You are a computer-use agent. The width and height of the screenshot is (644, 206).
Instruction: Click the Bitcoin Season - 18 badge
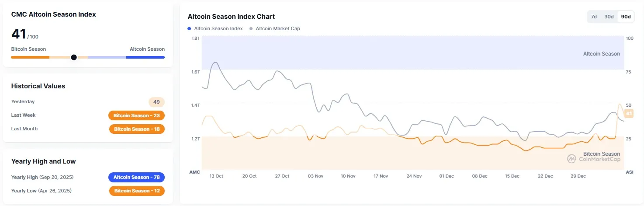click(136, 129)
